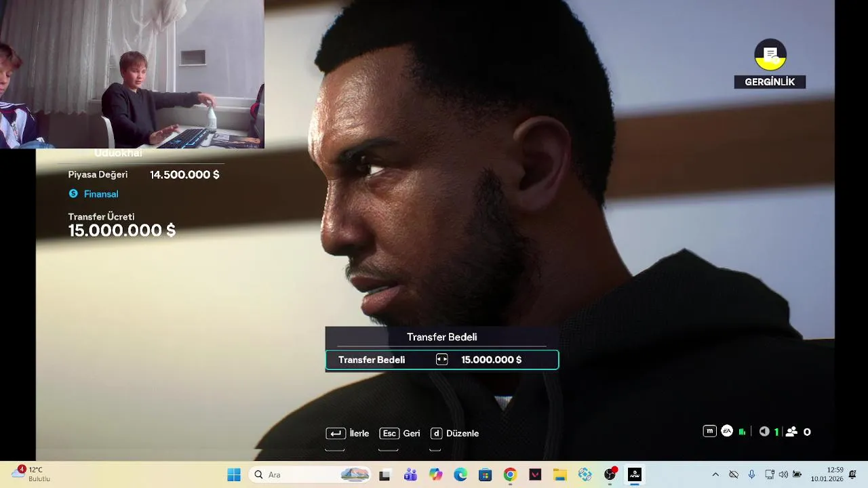Click the Piyasa Değeri 14.500.000 $ value
This screenshot has width=868, height=488.
184,175
